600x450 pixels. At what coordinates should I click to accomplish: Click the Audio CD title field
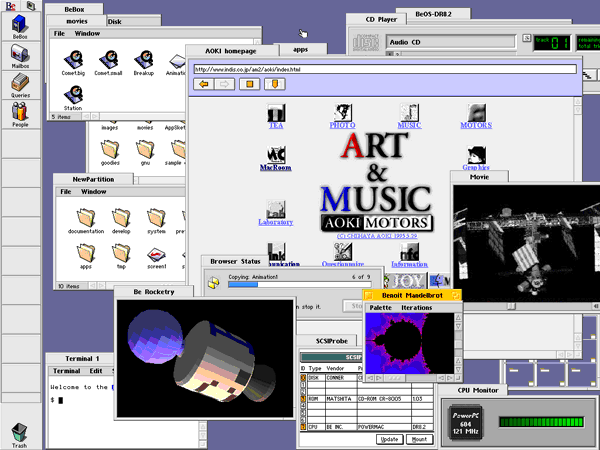451,42
